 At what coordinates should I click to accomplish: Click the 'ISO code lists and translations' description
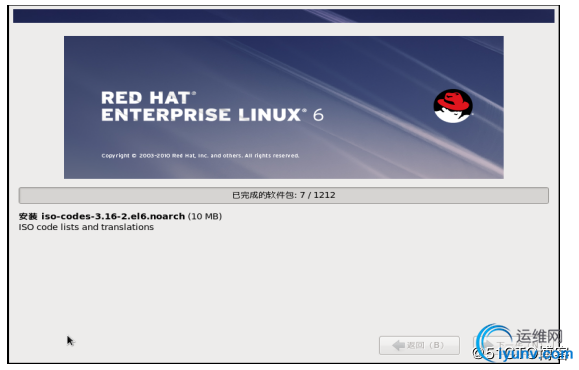pos(86,227)
